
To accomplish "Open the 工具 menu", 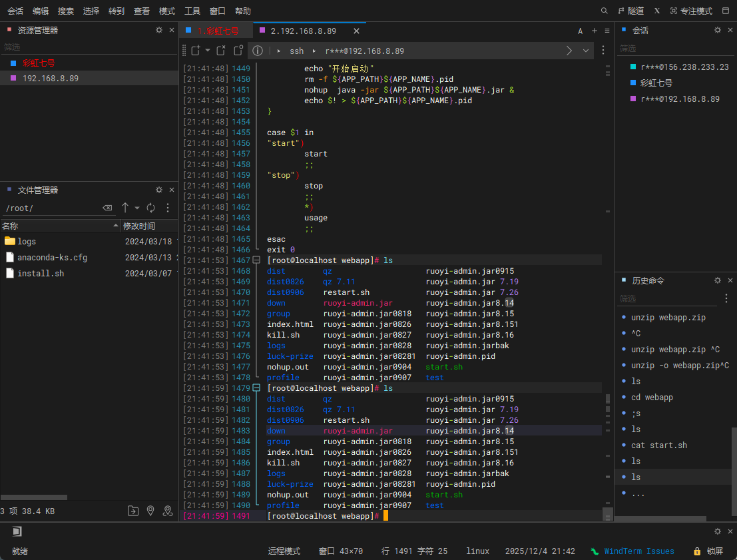I will (x=192, y=11).
